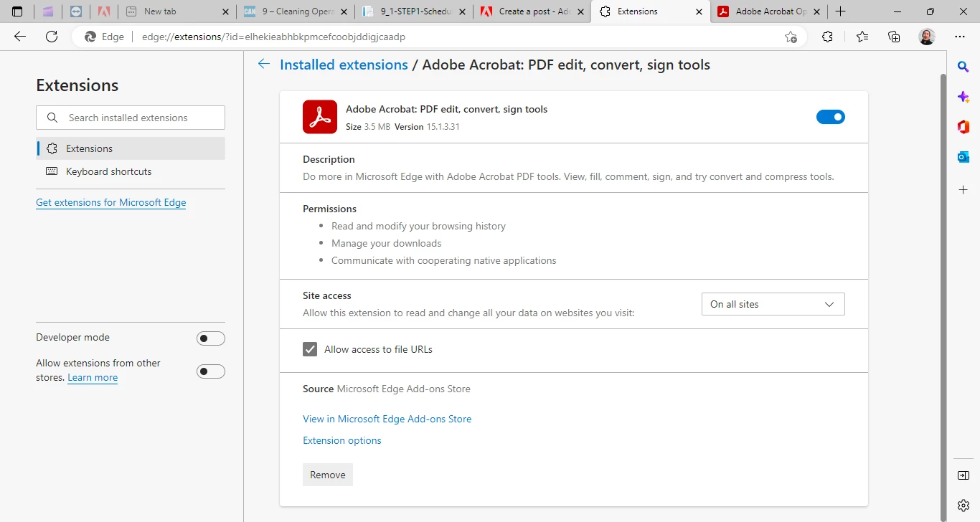Close the Create a post tab
This screenshot has height=522, width=980.
click(580, 11)
